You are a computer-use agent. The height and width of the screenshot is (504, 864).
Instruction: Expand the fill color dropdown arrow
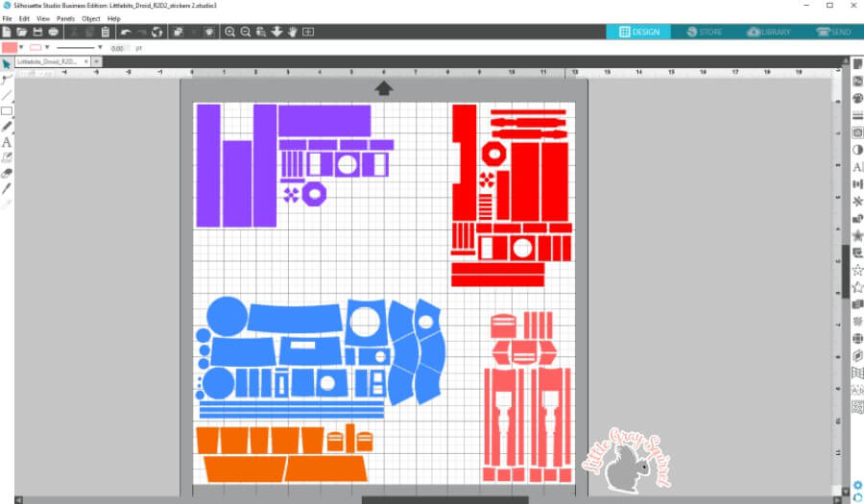20,47
